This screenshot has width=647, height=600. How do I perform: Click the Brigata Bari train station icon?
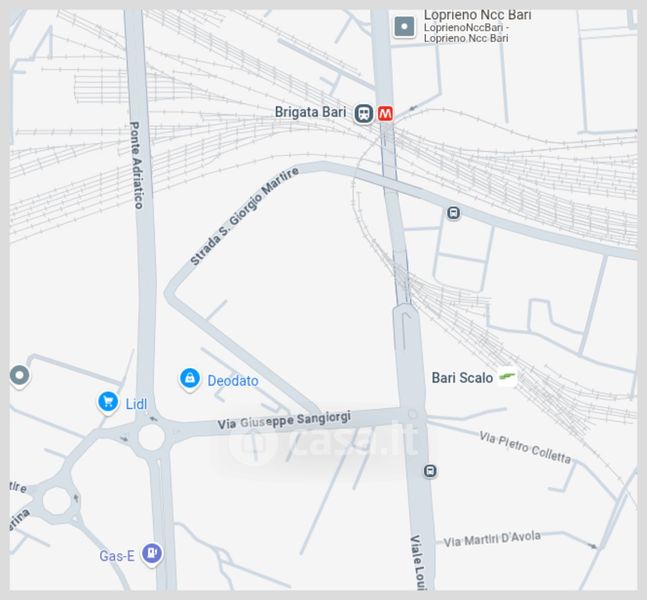(x=364, y=113)
